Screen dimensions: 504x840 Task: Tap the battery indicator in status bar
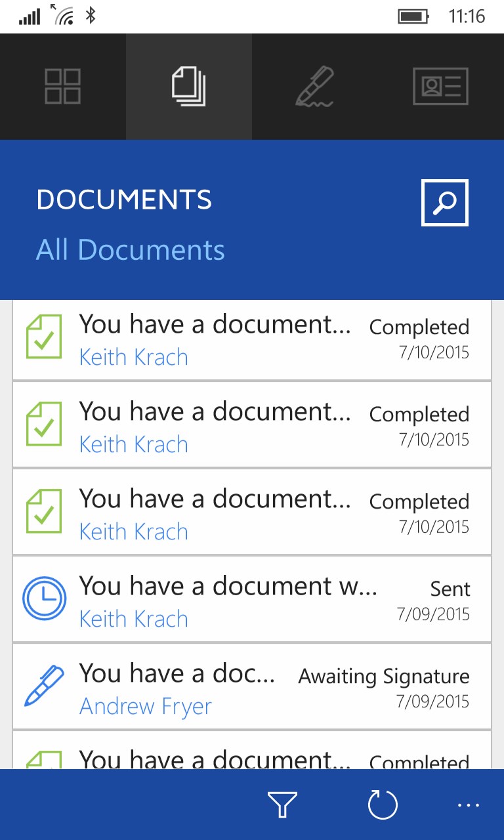pyautogui.click(x=413, y=16)
